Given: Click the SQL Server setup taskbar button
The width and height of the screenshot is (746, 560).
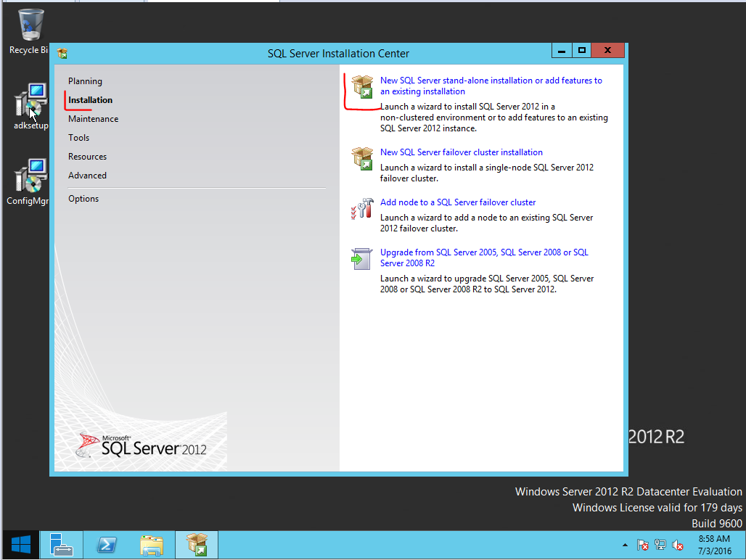Looking at the screenshot, I should (x=197, y=545).
